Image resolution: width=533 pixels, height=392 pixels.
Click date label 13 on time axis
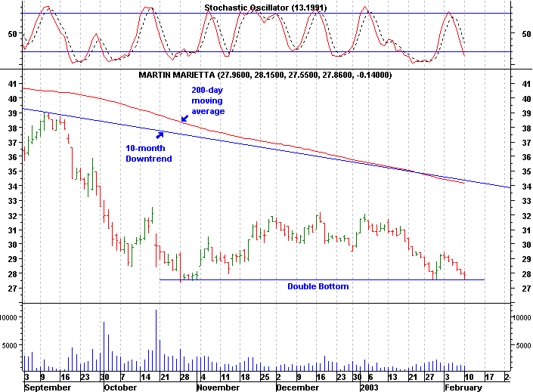pos(392,377)
